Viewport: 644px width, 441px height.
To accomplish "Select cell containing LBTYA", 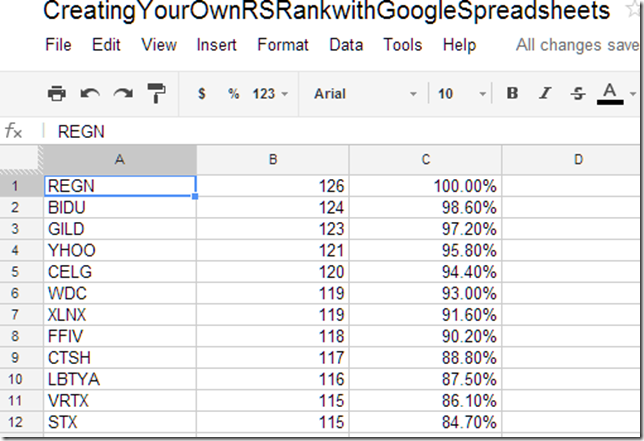I will 120,379.
